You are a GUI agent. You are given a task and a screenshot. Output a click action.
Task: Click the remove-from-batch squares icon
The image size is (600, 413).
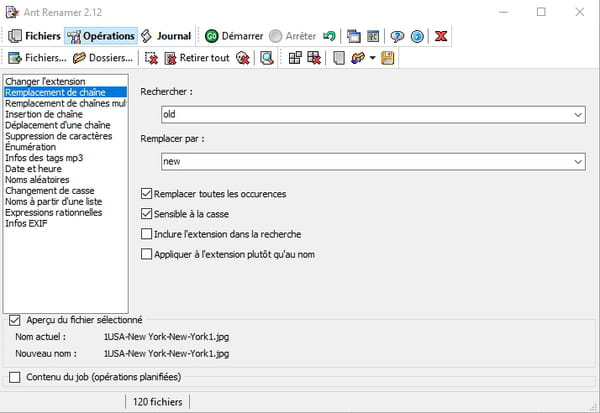click(314, 58)
